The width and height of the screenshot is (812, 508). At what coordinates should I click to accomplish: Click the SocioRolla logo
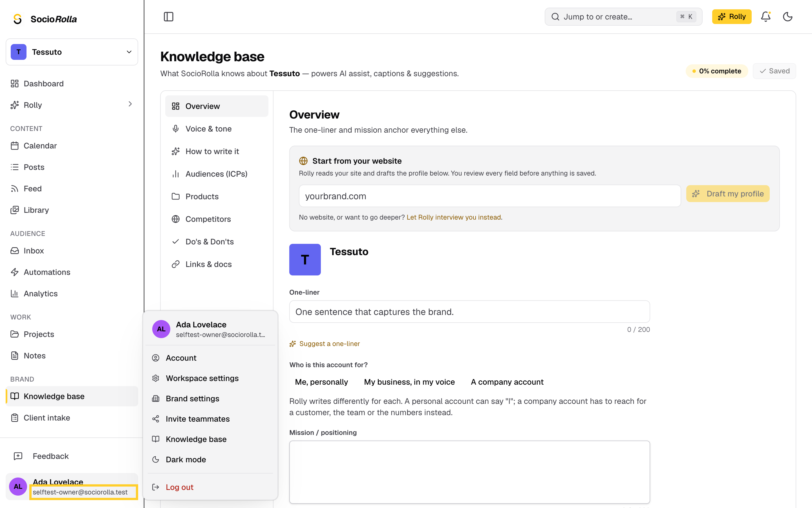coord(45,19)
